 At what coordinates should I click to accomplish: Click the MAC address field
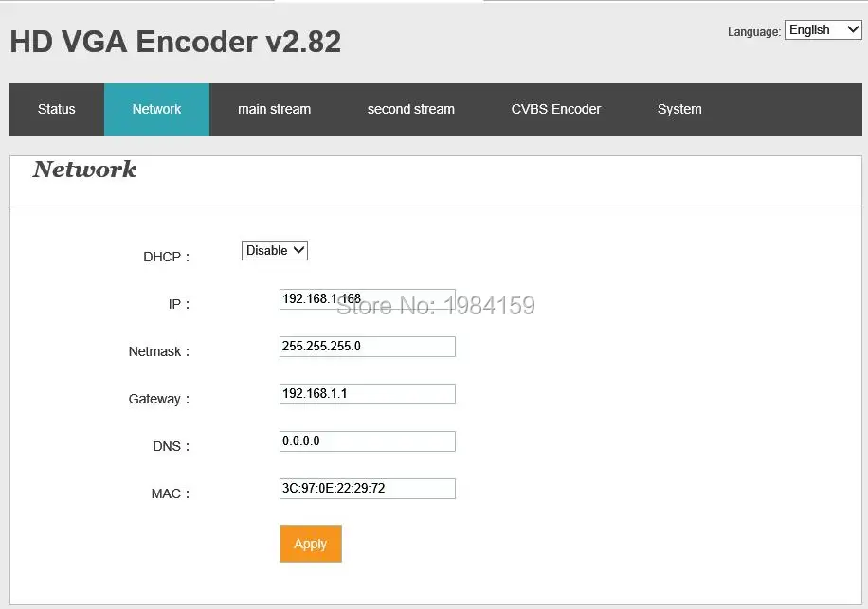pos(367,489)
